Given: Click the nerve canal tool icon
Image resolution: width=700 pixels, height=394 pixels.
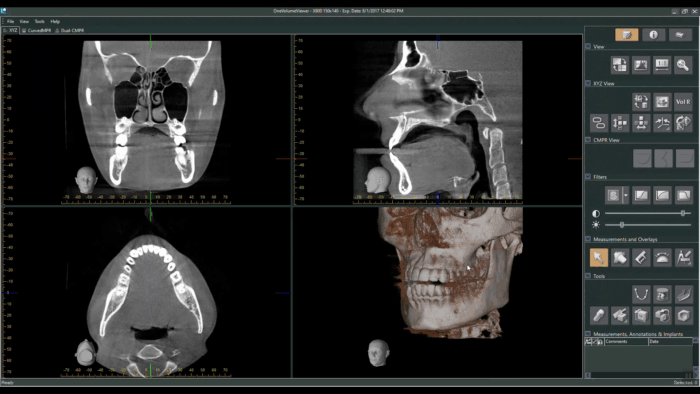Looking at the screenshot, I should coord(683,294).
